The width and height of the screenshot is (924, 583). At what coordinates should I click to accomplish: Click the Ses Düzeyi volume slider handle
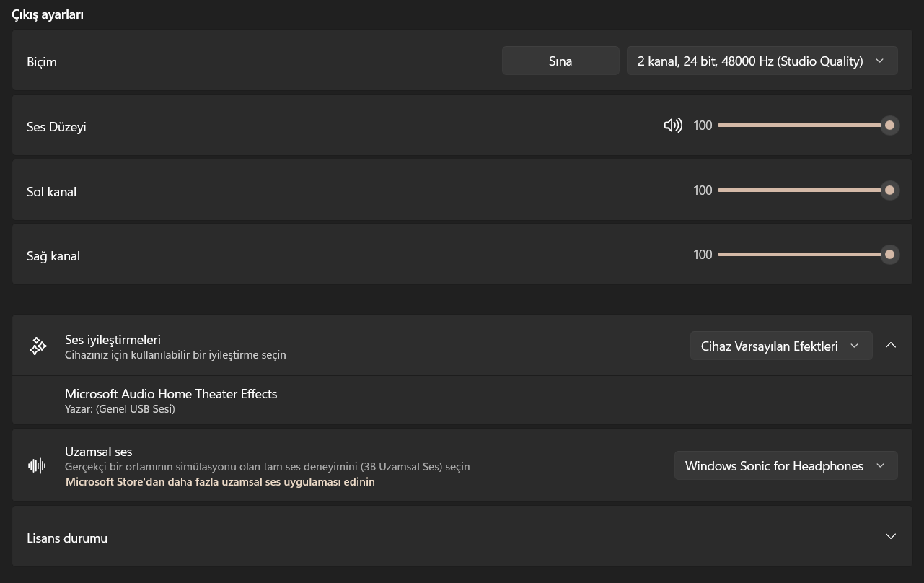point(889,126)
